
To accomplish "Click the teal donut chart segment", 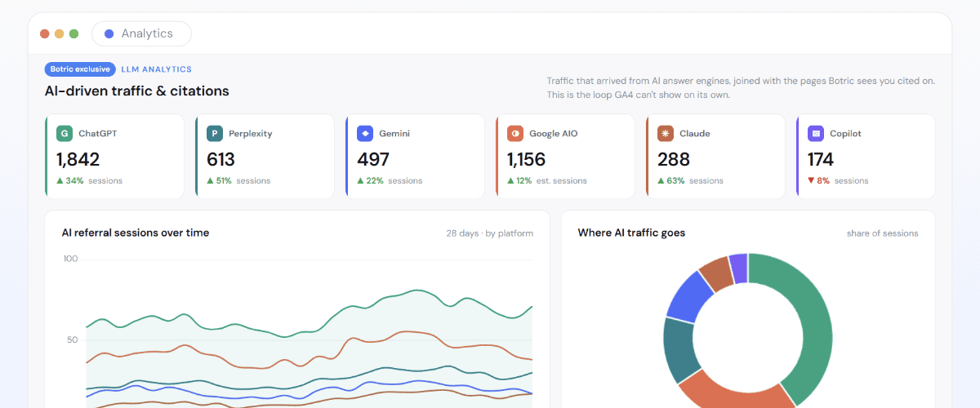I will pos(678,349).
